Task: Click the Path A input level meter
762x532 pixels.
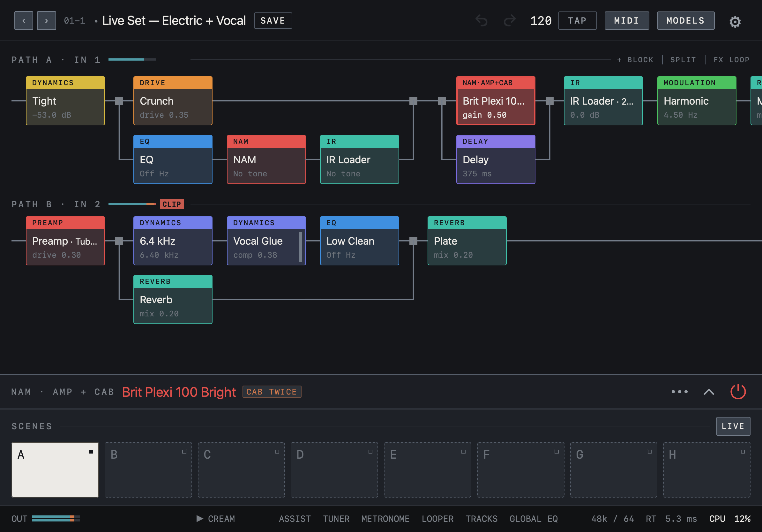Action: (x=132, y=60)
